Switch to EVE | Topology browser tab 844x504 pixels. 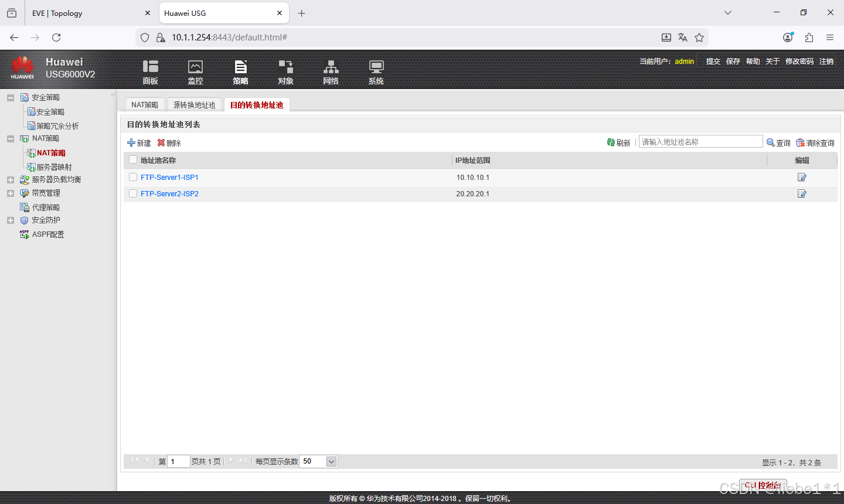(x=91, y=13)
